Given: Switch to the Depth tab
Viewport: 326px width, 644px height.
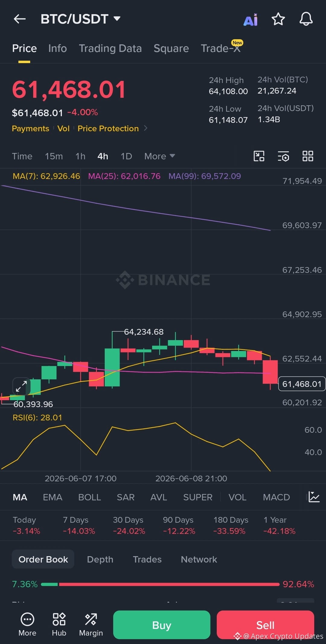Looking at the screenshot, I should tap(100, 559).
